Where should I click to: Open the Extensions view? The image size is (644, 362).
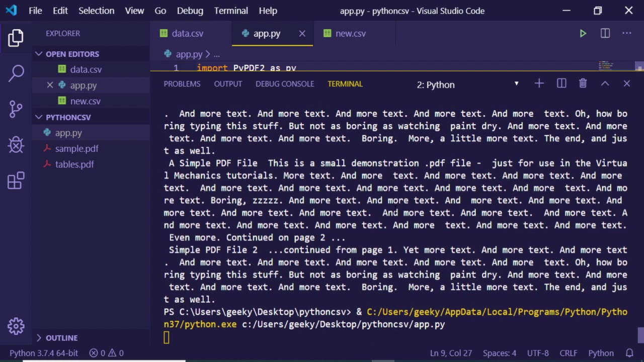16,180
